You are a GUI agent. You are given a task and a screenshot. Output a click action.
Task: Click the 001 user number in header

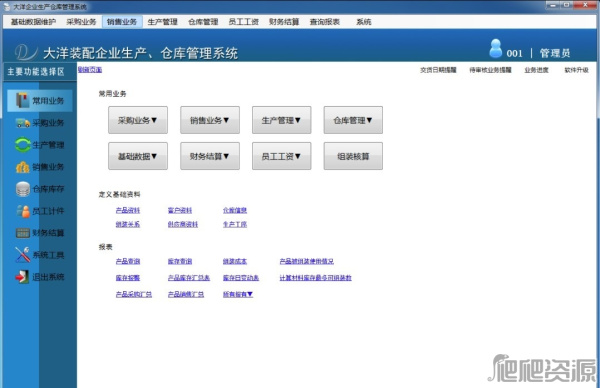[x=514, y=54]
